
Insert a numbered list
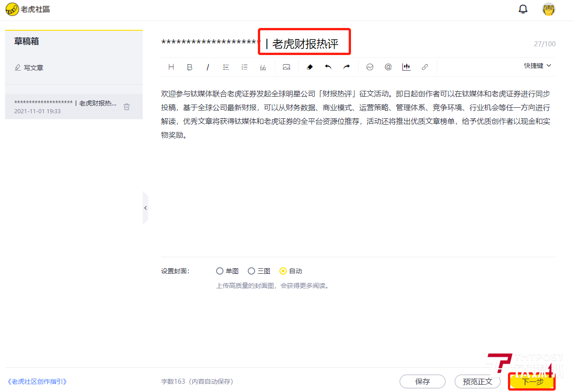[x=245, y=67]
